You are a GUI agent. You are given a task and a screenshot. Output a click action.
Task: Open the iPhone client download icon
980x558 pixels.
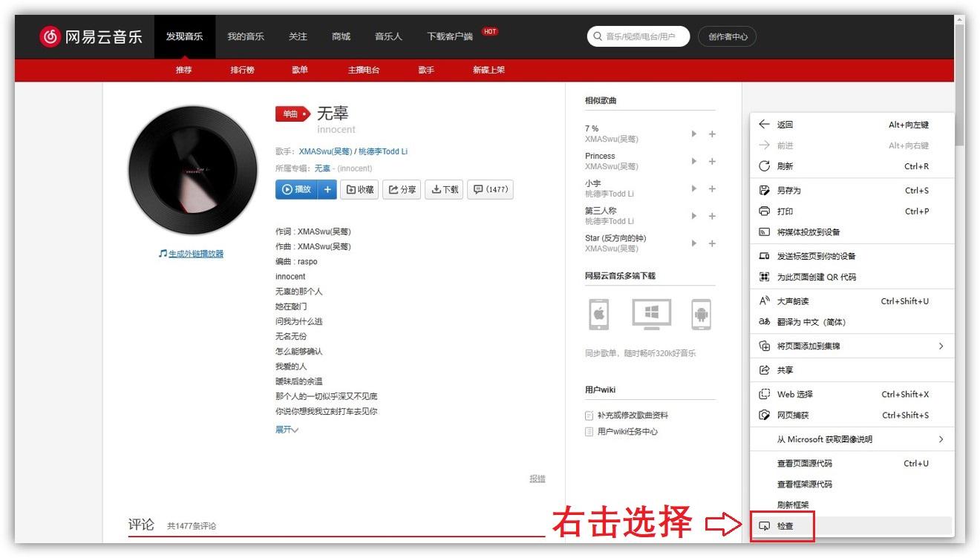click(598, 314)
